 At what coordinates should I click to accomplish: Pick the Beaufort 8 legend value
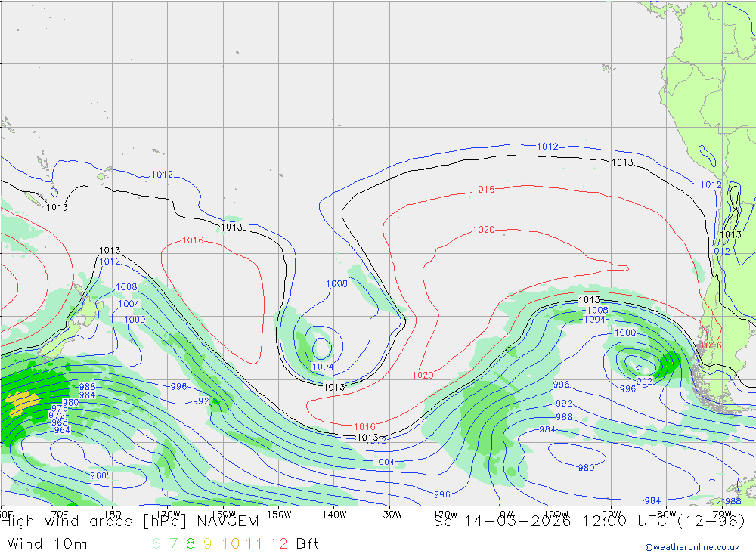pyautogui.click(x=191, y=544)
